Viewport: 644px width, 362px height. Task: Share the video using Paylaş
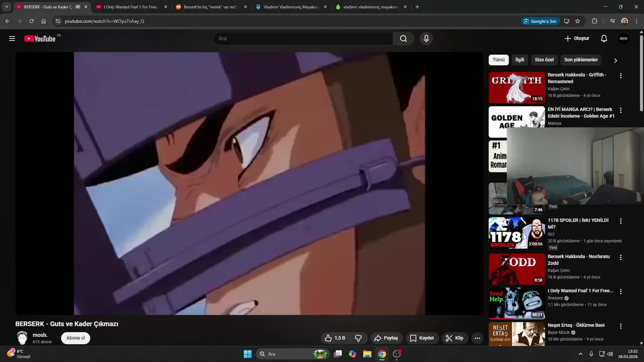click(x=386, y=338)
